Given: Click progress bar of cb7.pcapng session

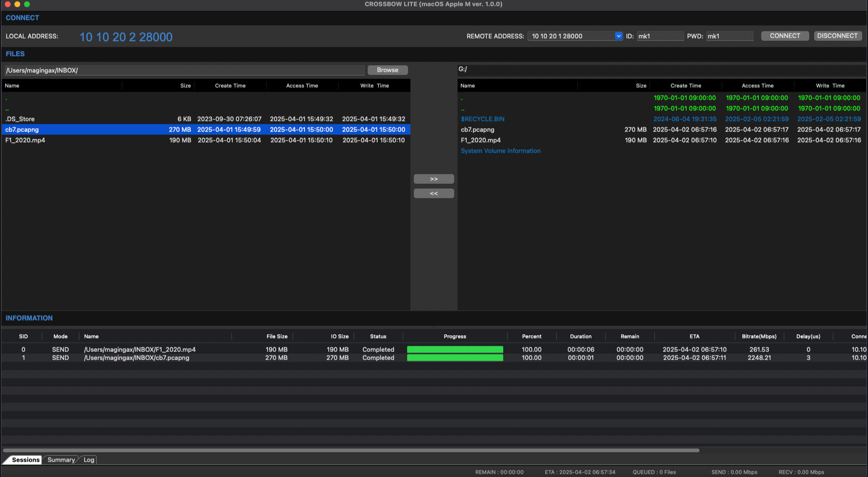Looking at the screenshot, I should point(455,358).
